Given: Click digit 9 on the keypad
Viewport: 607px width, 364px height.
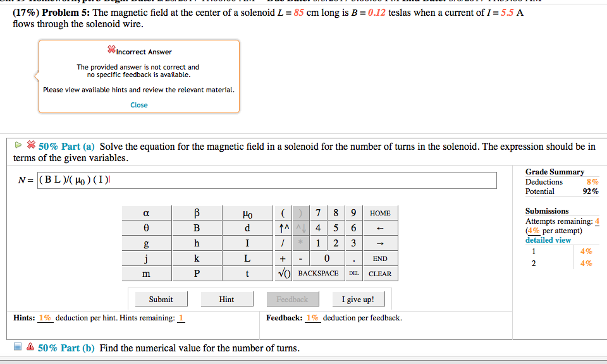Looking at the screenshot, I should click(353, 213).
